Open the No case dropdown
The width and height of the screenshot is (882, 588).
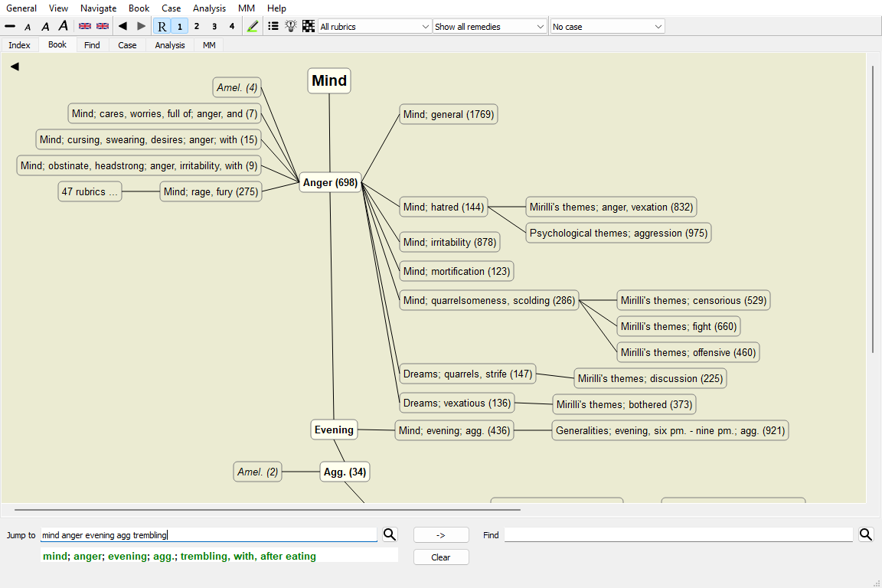607,27
